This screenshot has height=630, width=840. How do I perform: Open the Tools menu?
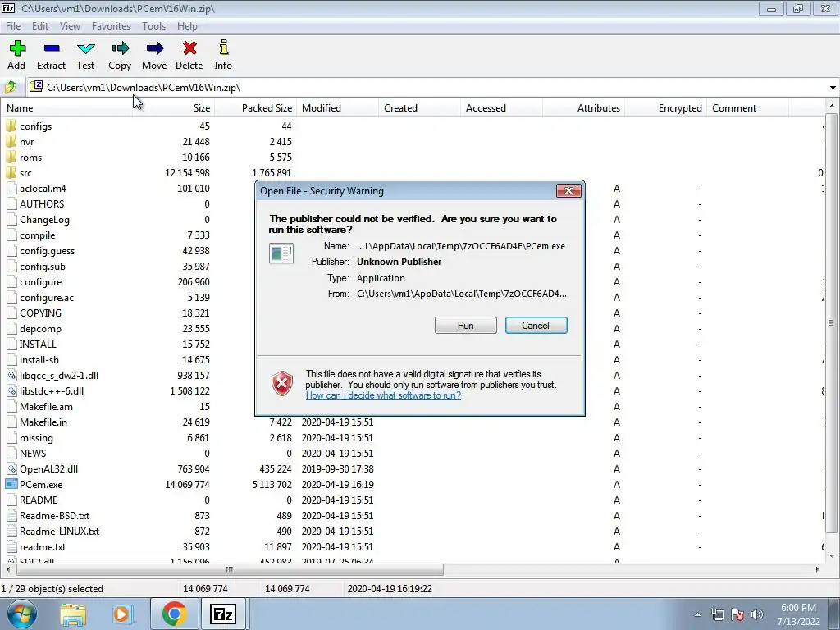point(153,25)
